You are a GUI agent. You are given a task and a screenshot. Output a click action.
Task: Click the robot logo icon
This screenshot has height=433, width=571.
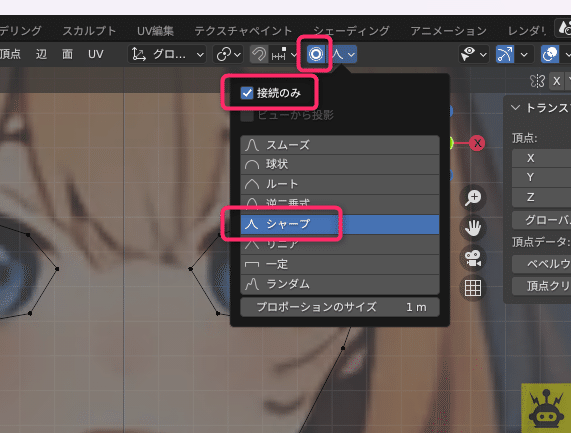point(546,408)
